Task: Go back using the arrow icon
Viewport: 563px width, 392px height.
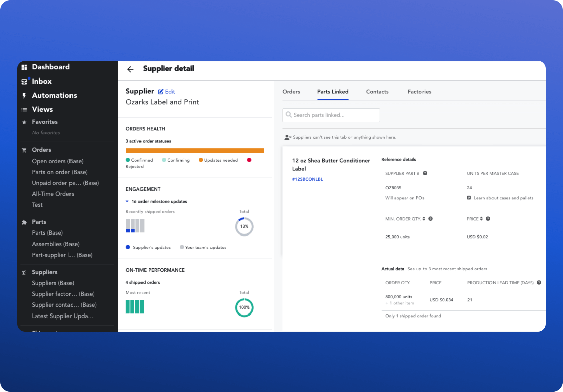Action: pyautogui.click(x=130, y=69)
